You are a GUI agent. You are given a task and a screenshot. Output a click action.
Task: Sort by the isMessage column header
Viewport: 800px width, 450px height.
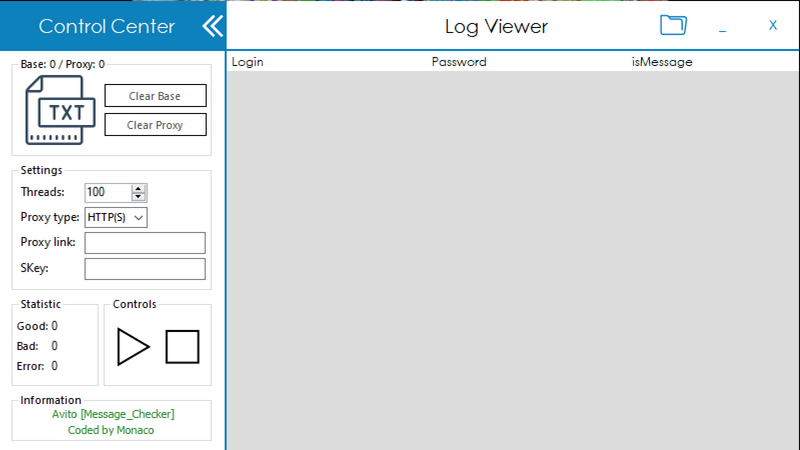[x=662, y=62]
